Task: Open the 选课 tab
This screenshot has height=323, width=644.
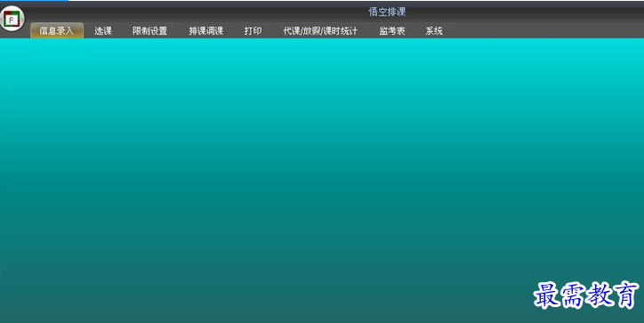Action: click(103, 31)
